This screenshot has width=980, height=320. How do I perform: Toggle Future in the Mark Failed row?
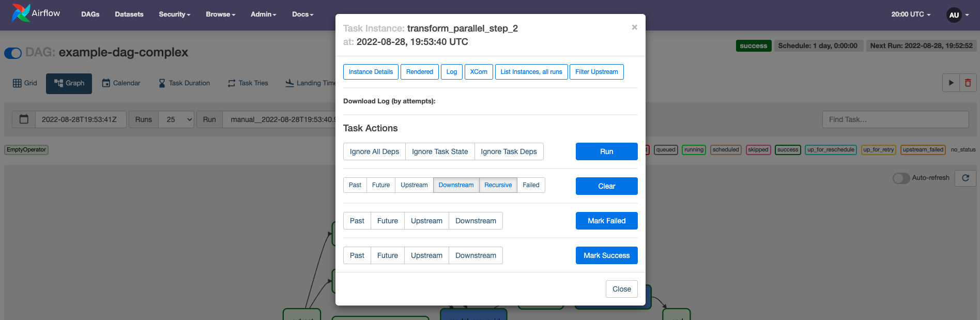coord(388,221)
